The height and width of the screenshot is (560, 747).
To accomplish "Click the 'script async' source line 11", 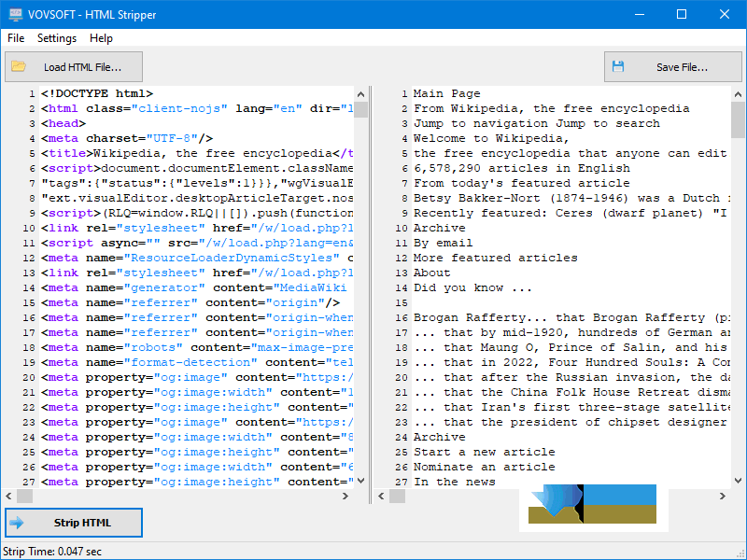I will 197,244.
